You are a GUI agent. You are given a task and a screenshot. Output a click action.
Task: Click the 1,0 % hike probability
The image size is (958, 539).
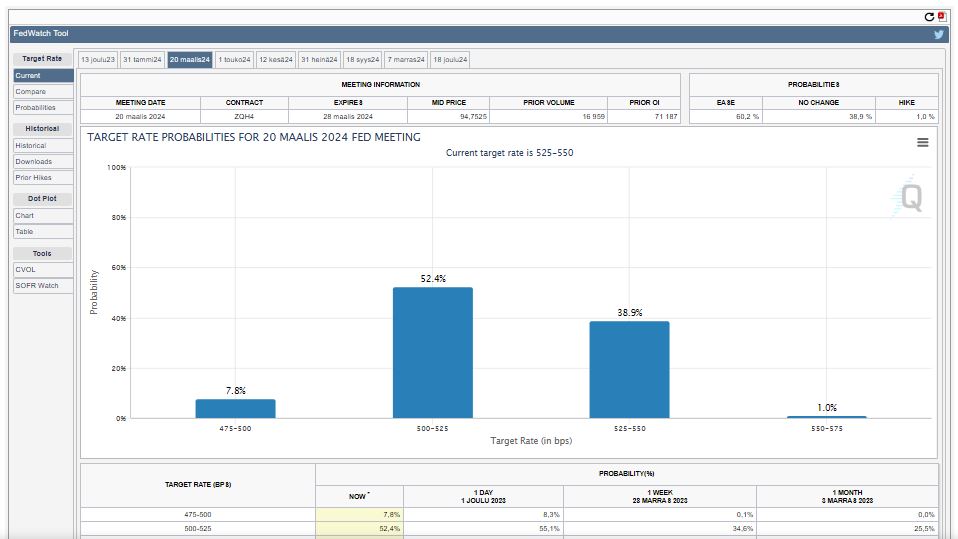[x=925, y=116]
